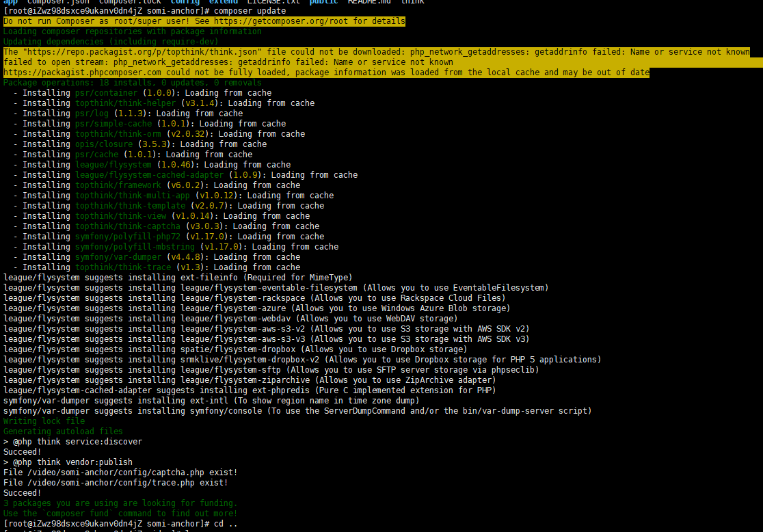Click the flysystem-webdav suggestion line
Screen dimensions: 763x532
point(230,319)
